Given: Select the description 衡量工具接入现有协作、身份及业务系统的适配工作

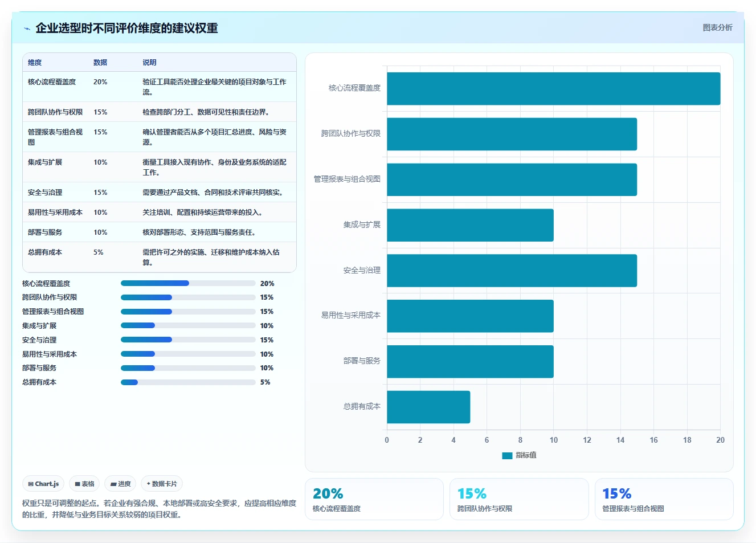Looking at the screenshot, I should 215,167.
